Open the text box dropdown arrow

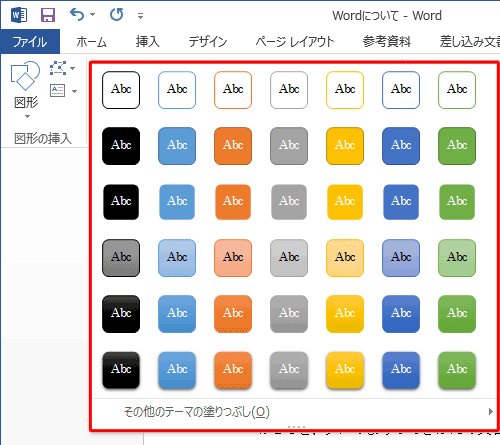pos(74,91)
